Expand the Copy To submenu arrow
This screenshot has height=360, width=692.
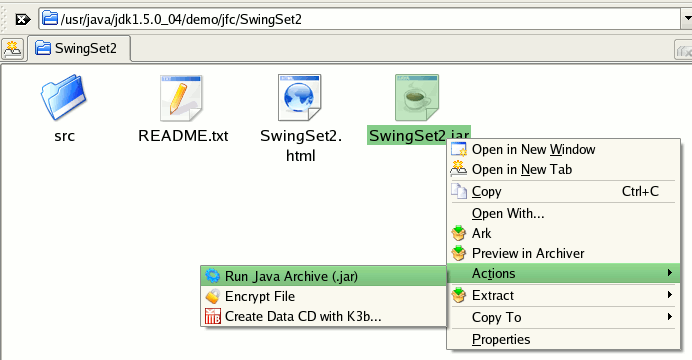click(x=670, y=317)
